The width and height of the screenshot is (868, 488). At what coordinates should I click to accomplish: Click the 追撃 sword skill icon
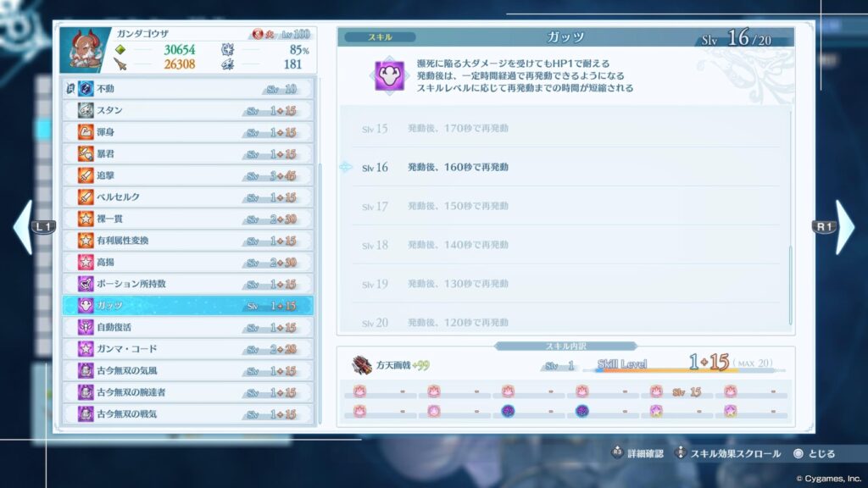(86, 175)
